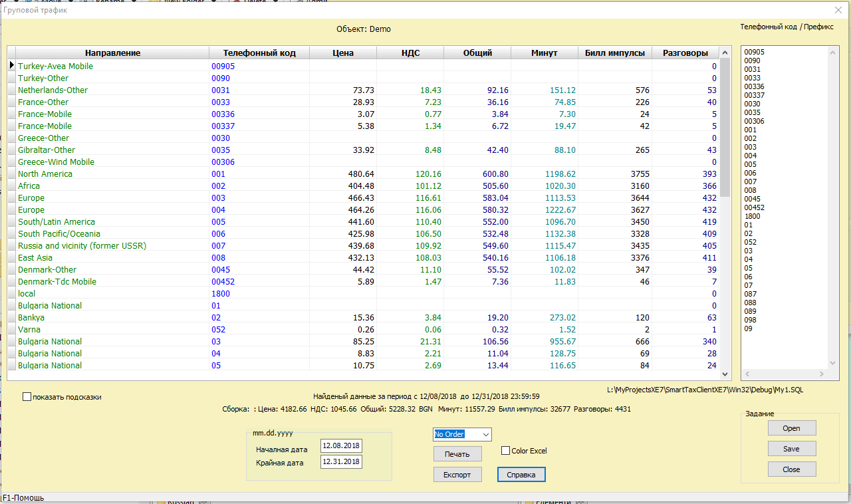Click the table's vertical scrollbar thumb
The width and height of the screenshot is (851, 504).
[x=725, y=128]
